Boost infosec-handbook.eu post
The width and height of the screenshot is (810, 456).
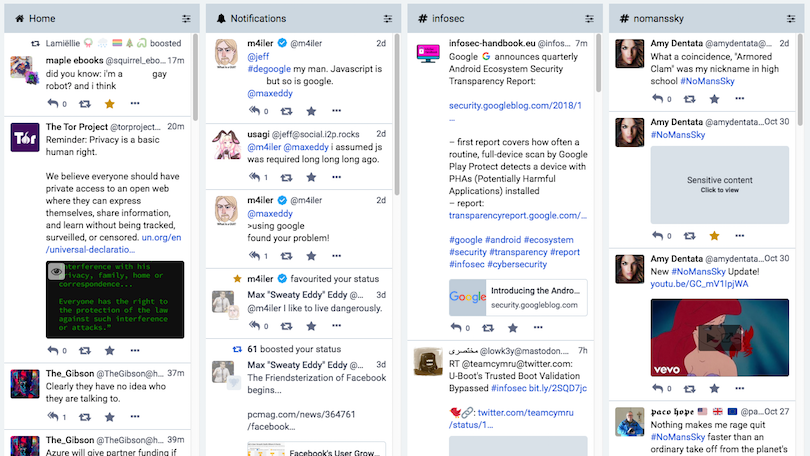[x=488, y=327]
